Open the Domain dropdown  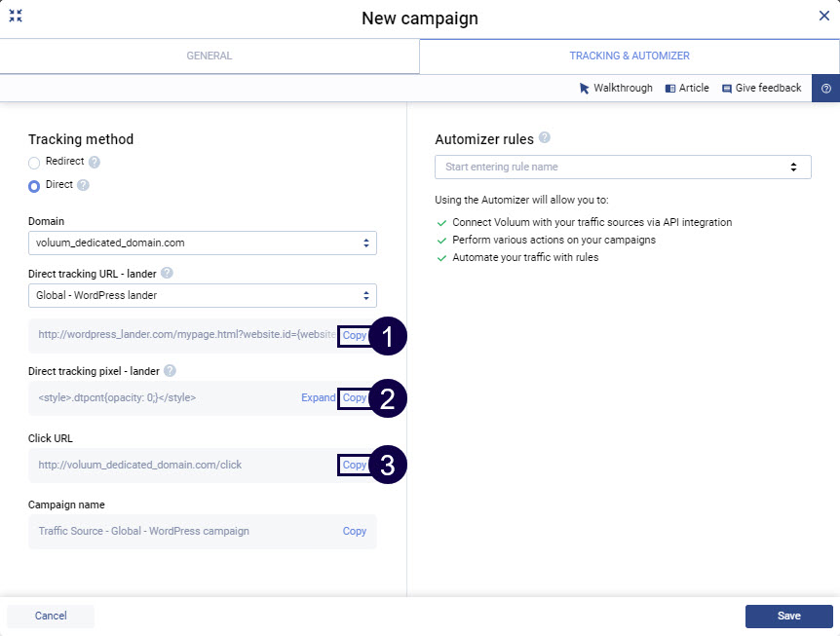[202, 243]
